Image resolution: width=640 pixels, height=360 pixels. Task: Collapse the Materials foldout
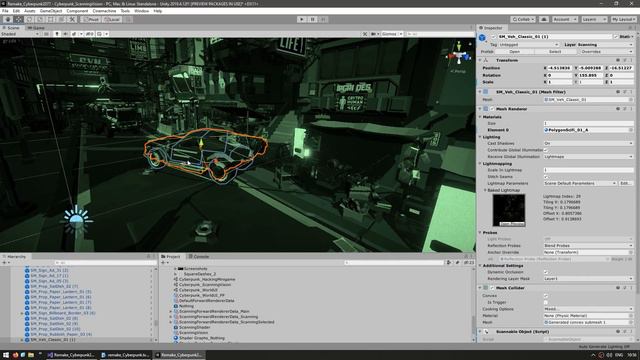pos(480,117)
